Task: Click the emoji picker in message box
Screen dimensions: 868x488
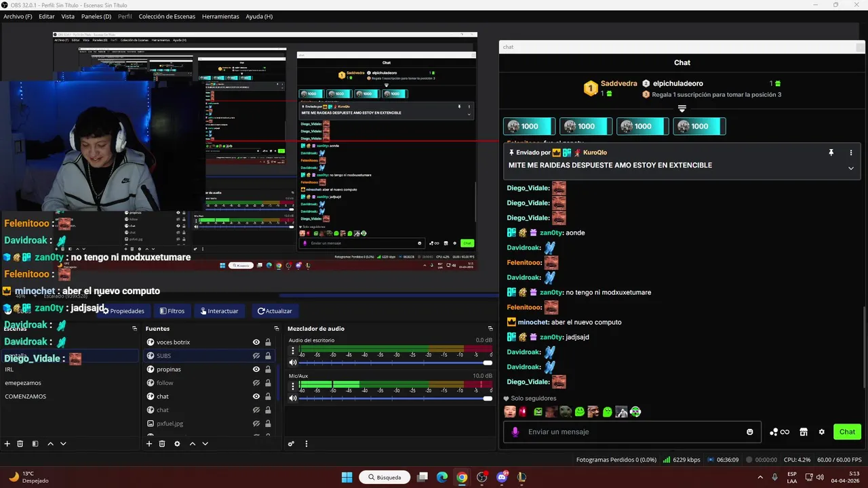Action: point(750,432)
